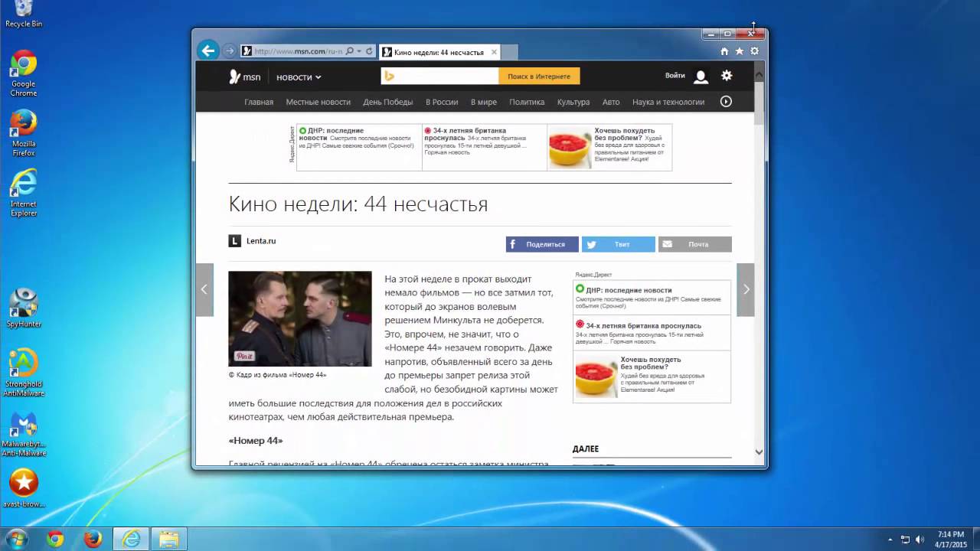Open Google Chrome desktop shortcut
980x551 pixels.
(x=24, y=74)
